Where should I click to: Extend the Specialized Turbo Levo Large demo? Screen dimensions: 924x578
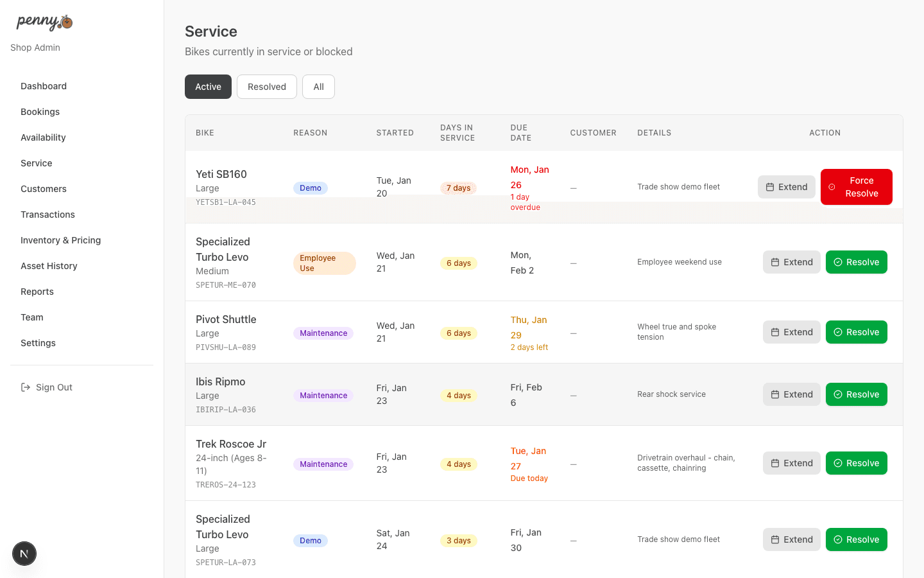tap(791, 539)
